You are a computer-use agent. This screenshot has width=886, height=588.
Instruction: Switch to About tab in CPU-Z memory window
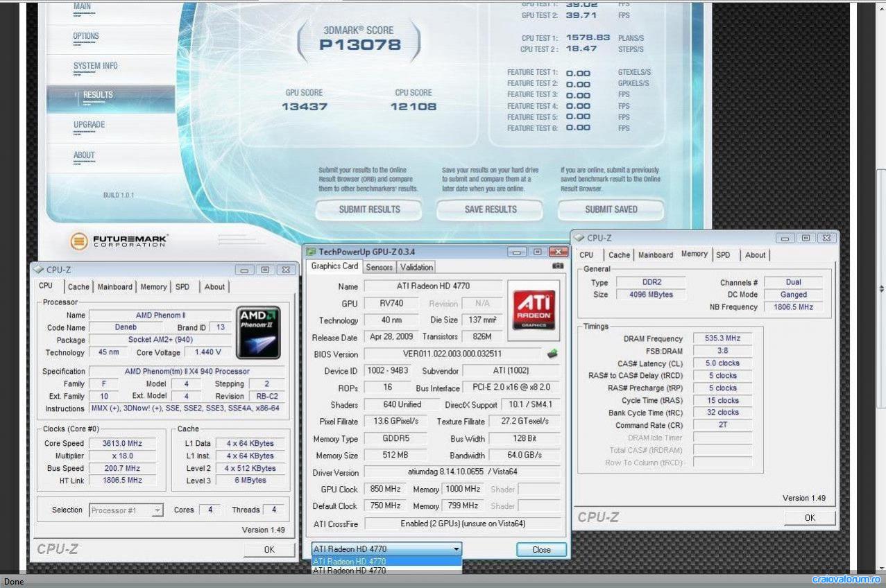coord(756,255)
